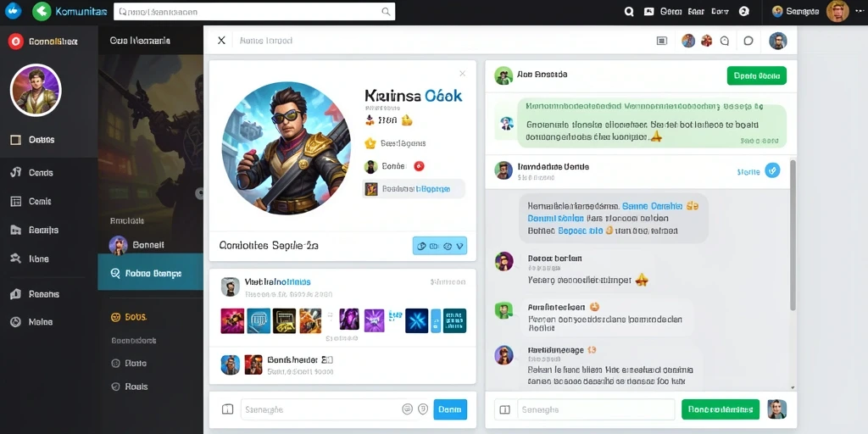Click the round chat bubble icon in header
The width and height of the screenshot is (868, 434).
(x=748, y=41)
